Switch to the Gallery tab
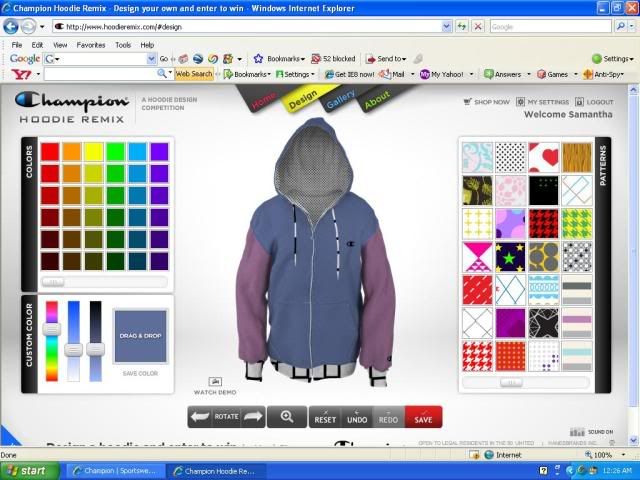Image resolution: width=640 pixels, height=480 pixels. coord(340,100)
